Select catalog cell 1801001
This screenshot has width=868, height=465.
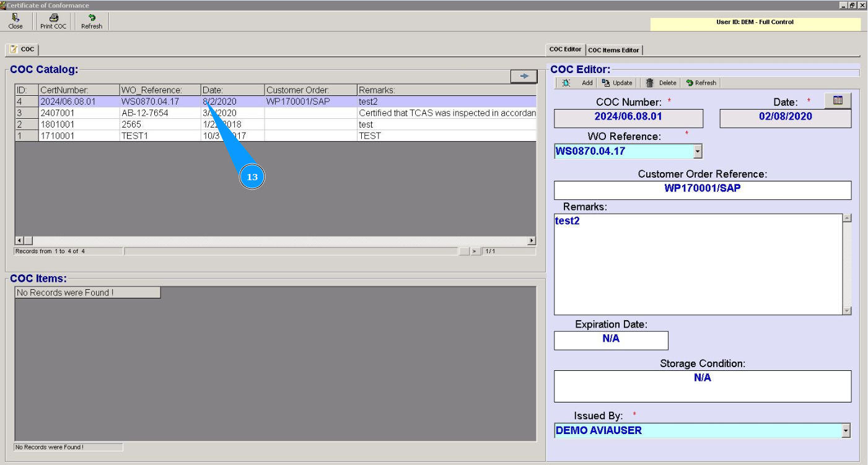point(79,124)
